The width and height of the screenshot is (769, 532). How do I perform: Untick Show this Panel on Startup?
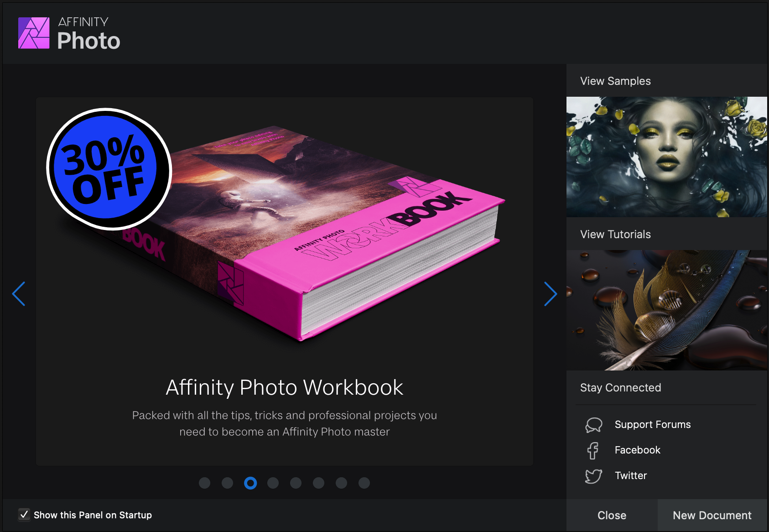coord(24,515)
